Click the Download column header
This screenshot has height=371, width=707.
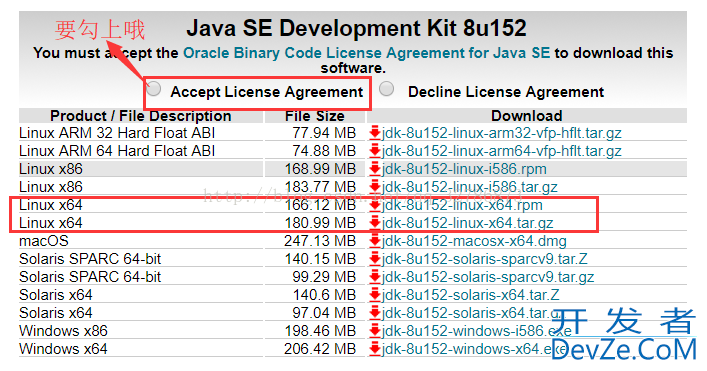click(527, 116)
